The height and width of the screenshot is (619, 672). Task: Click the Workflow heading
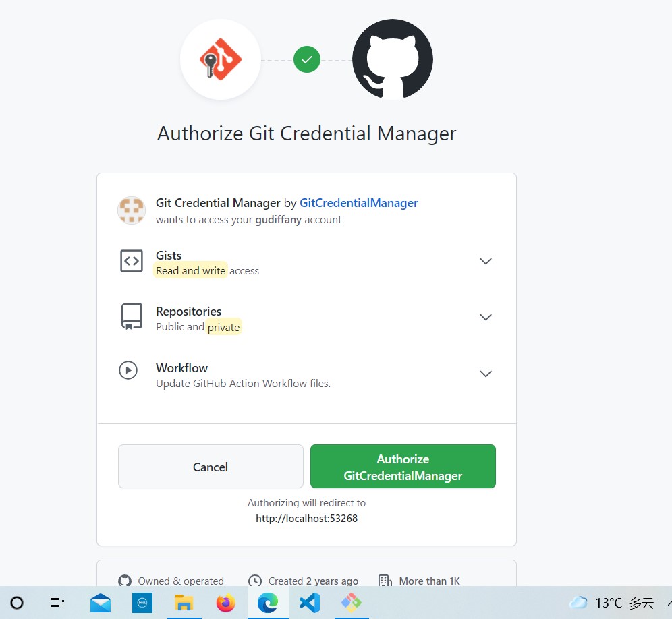181,368
